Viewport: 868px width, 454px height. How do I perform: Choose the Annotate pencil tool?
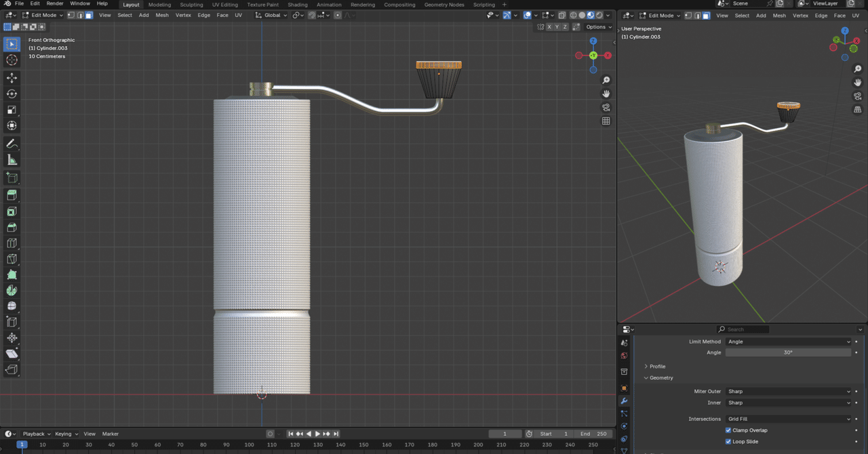[x=12, y=144]
